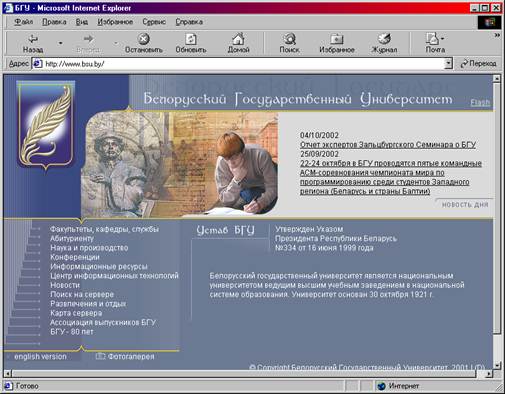Expand the address bar dropdown list
Screen dimensions: 505x394
(x=449, y=63)
